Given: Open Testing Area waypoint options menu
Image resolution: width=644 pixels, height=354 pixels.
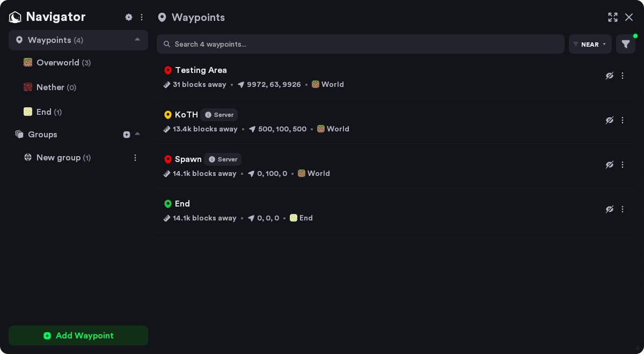Looking at the screenshot, I should 623,76.
